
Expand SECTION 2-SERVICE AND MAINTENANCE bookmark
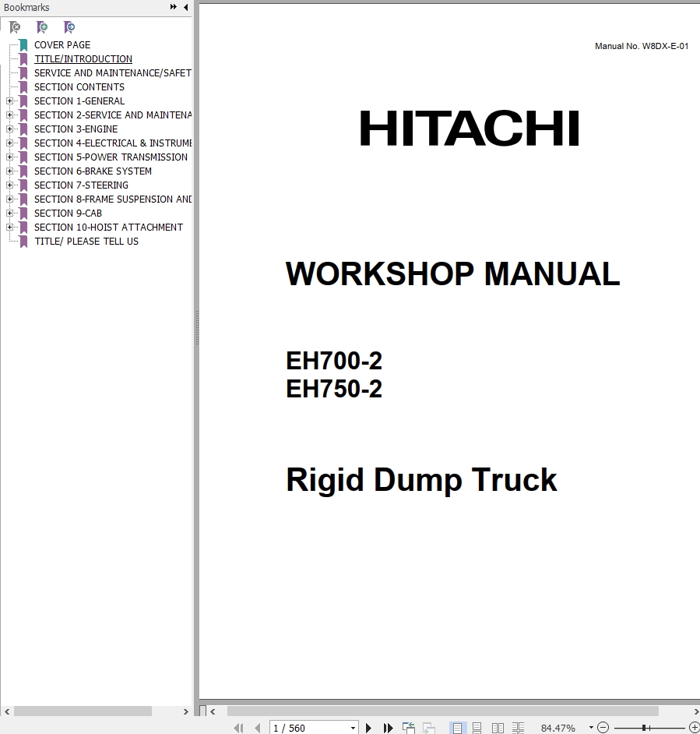coord(9,115)
